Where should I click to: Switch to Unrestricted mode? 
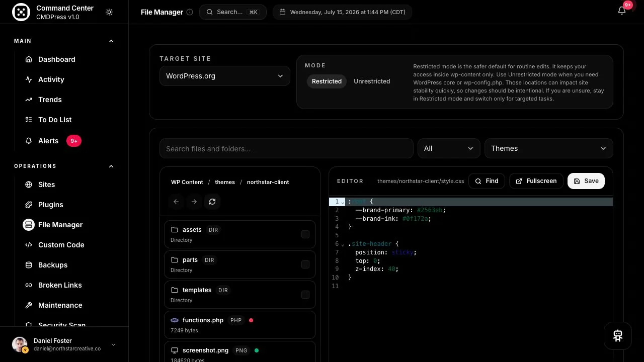click(x=372, y=81)
